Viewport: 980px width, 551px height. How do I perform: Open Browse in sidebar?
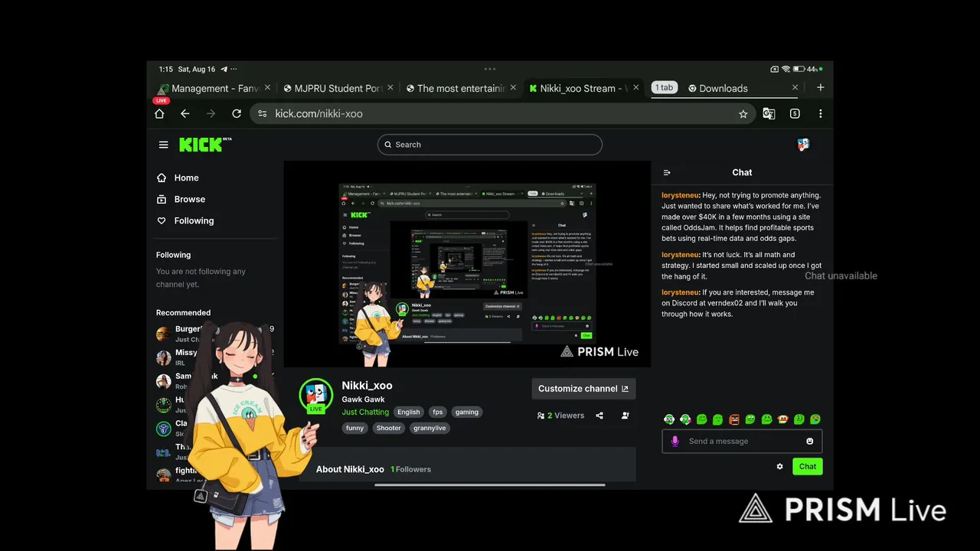pyautogui.click(x=181, y=199)
